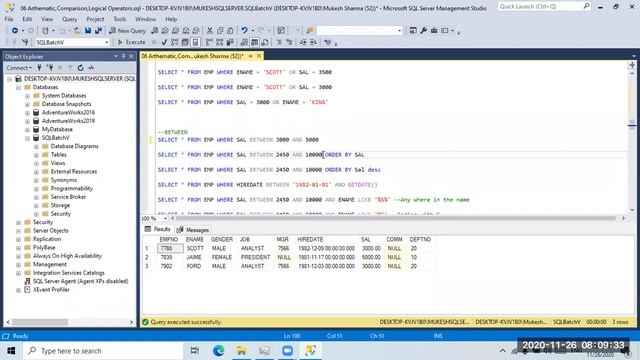Open the Project menu

click(x=95, y=19)
